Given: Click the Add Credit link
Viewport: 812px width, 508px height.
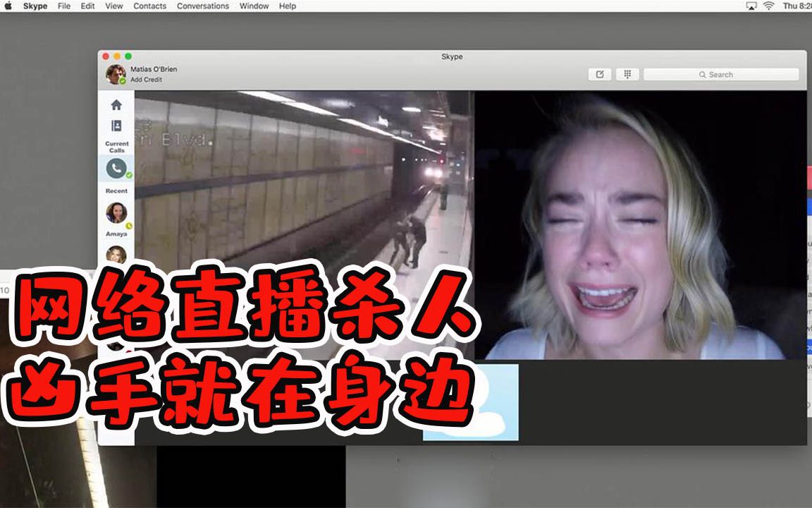Looking at the screenshot, I should (146, 79).
